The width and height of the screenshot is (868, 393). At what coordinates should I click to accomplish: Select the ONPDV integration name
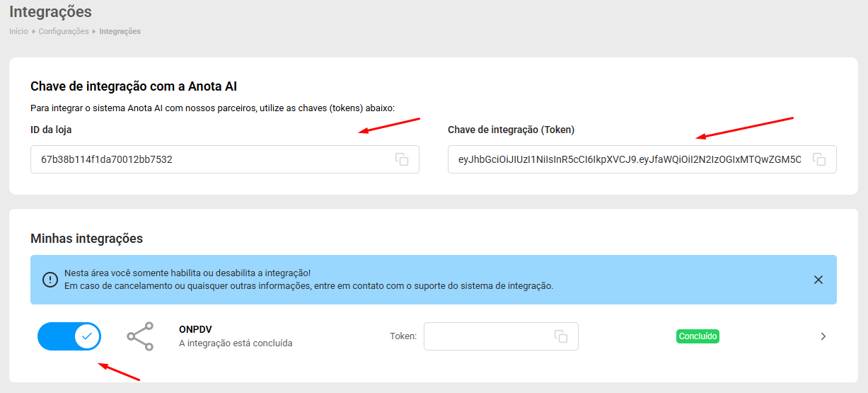[x=196, y=329]
